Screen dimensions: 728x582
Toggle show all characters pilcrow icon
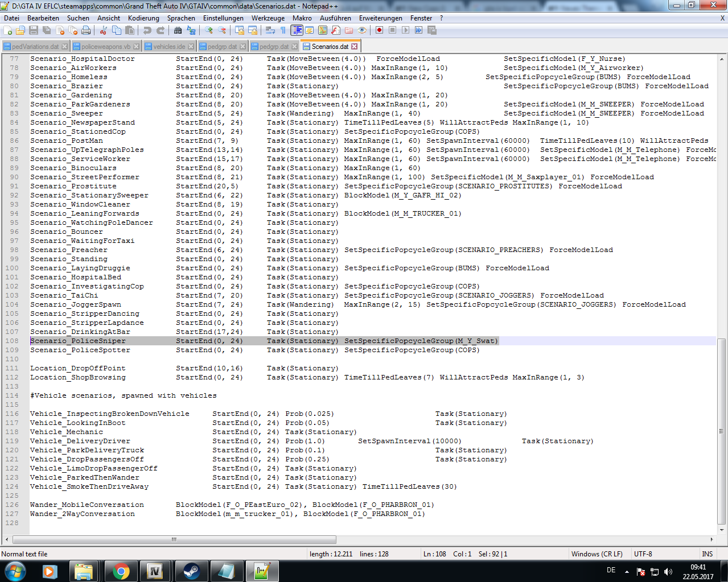(283, 30)
